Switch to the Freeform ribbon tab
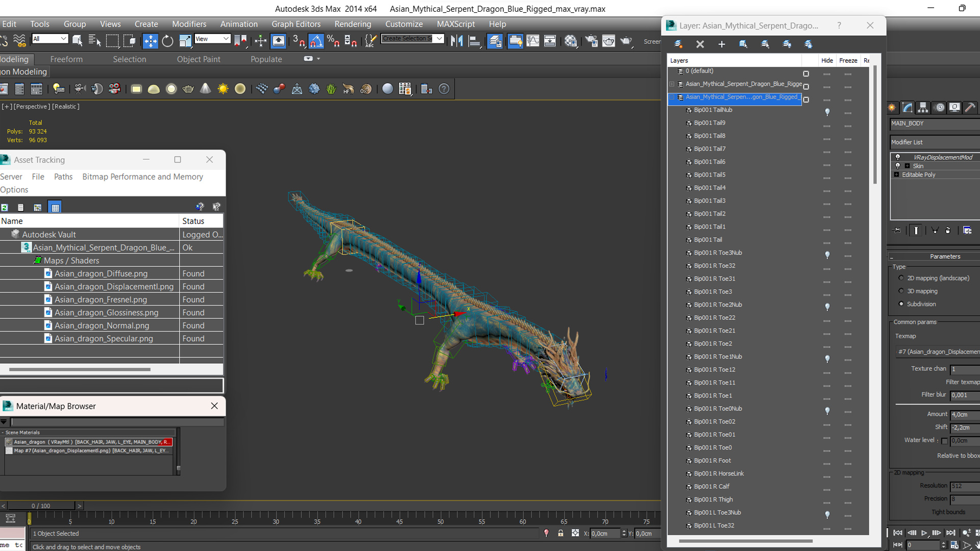980x551 pixels. coord(66,59)
